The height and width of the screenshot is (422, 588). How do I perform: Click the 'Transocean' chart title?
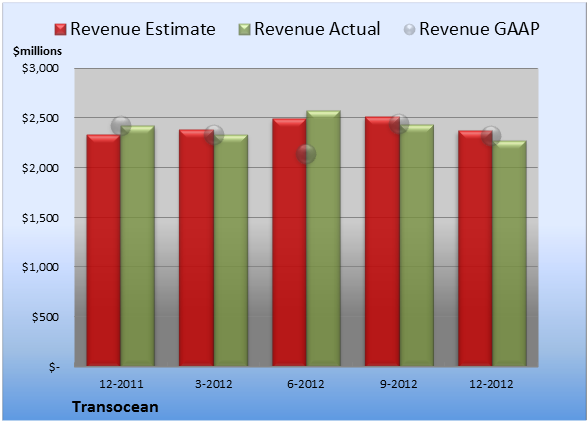115,407
